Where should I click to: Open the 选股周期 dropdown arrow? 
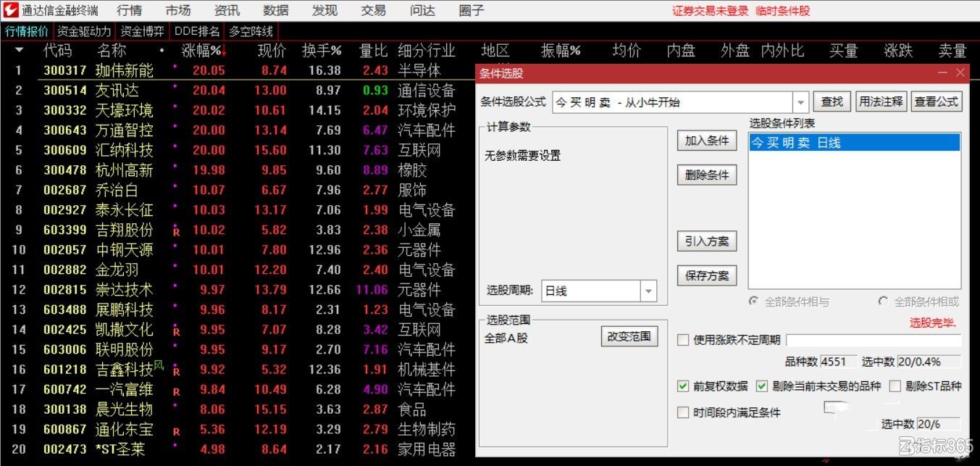coord(648,291)
